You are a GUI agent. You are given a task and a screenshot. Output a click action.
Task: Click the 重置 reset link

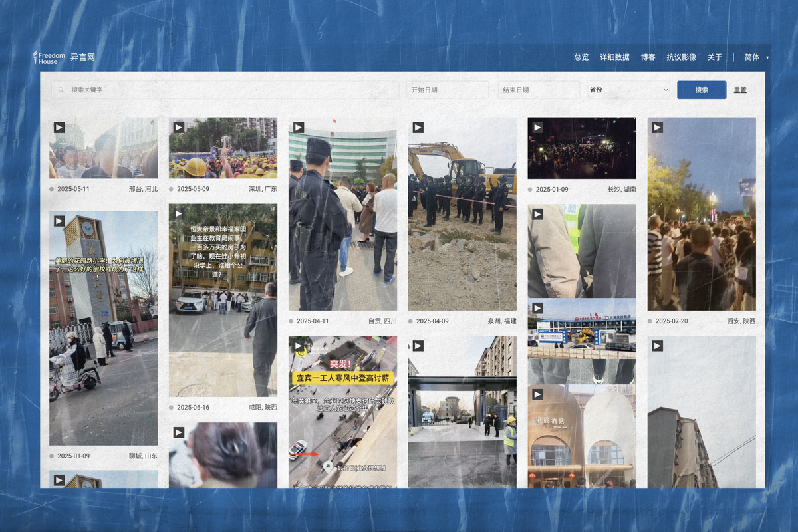740,90
